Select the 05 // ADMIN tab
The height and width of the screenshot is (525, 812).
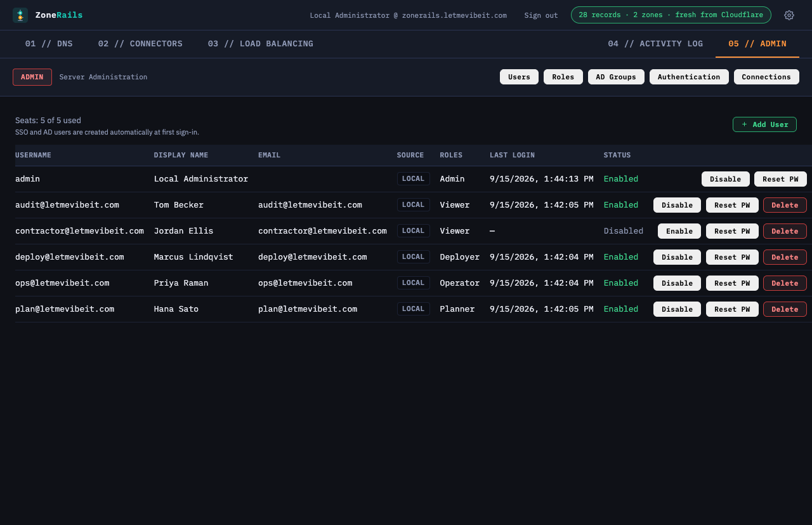pos(757,44)
